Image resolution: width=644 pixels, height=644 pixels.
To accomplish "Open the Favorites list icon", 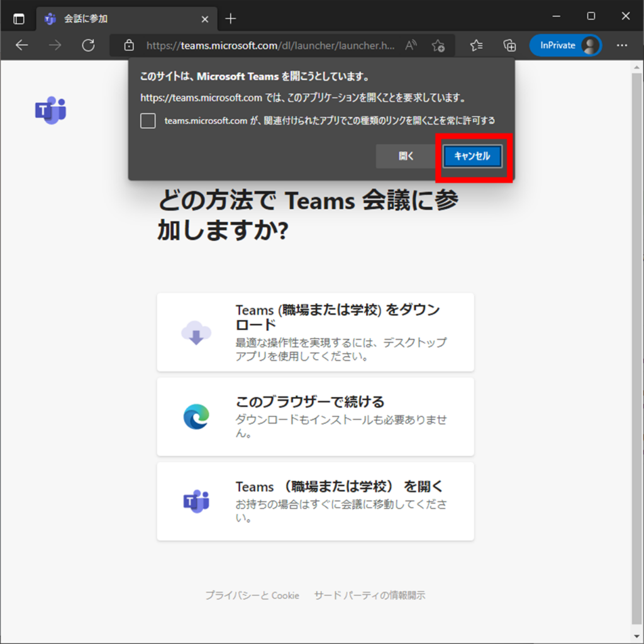I will tap(477, 45).
